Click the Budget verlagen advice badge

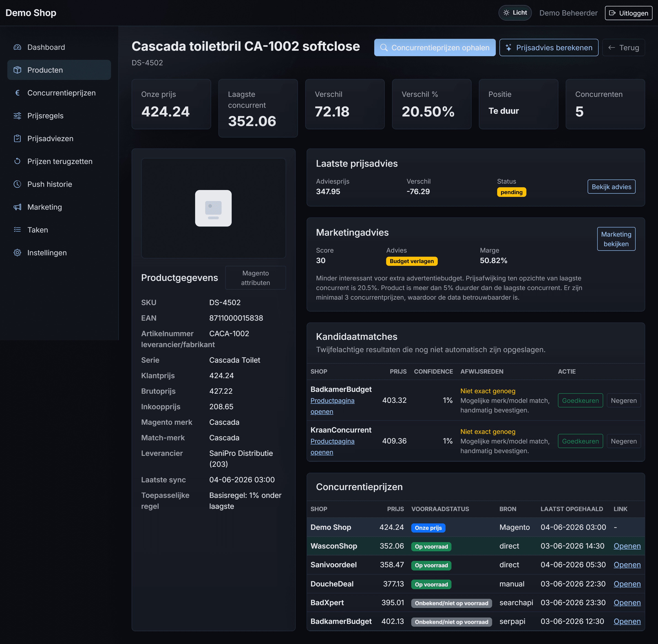(411, 261)
